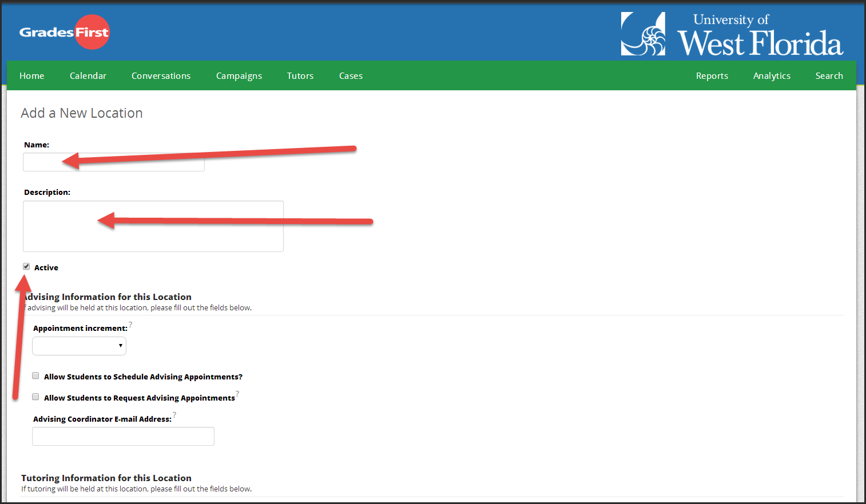Image resolution: width=866 pixels, height=504 pixels.
Task: Click the Advising Coordinator E-mail Address label
Action: (x=102, y=419)
